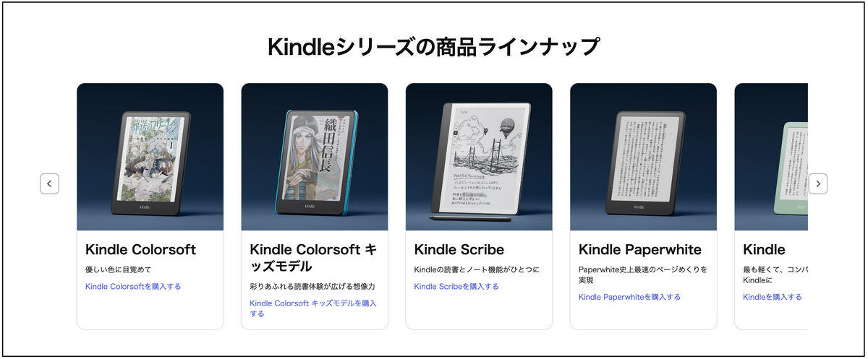Select the Kindle card title at right
868x359 pixels.
tap(764, 250)
